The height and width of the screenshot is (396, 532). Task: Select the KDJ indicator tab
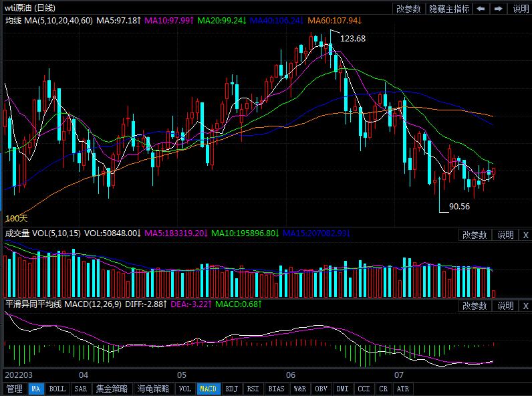231,389
